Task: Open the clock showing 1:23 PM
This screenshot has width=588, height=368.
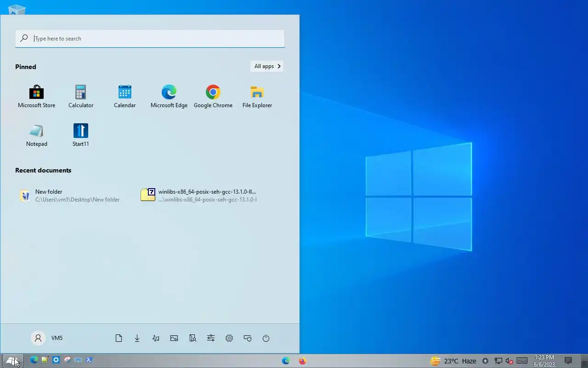Action: pos(544,361)
